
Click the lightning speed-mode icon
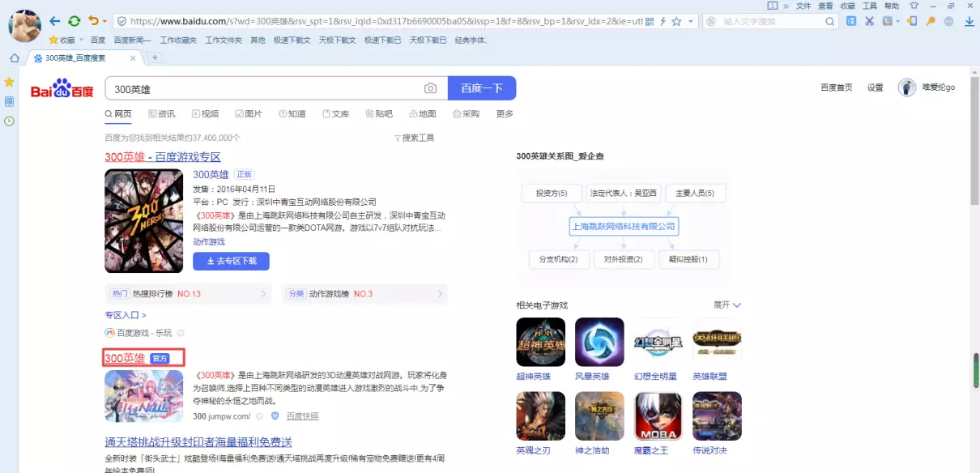coord(663,21)
